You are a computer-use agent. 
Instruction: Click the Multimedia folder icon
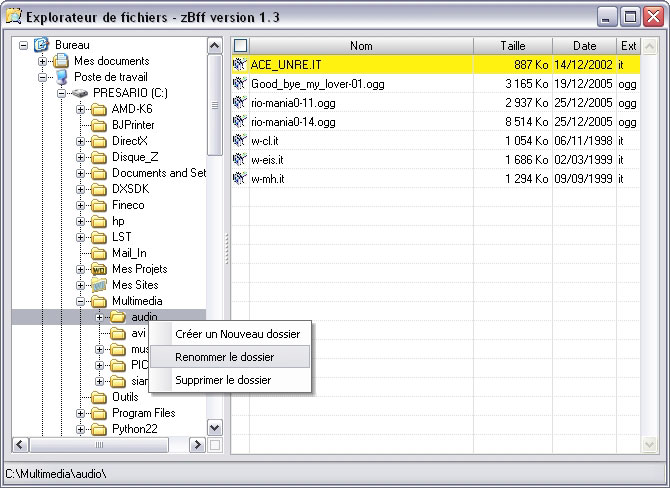[x=99, y=301]
